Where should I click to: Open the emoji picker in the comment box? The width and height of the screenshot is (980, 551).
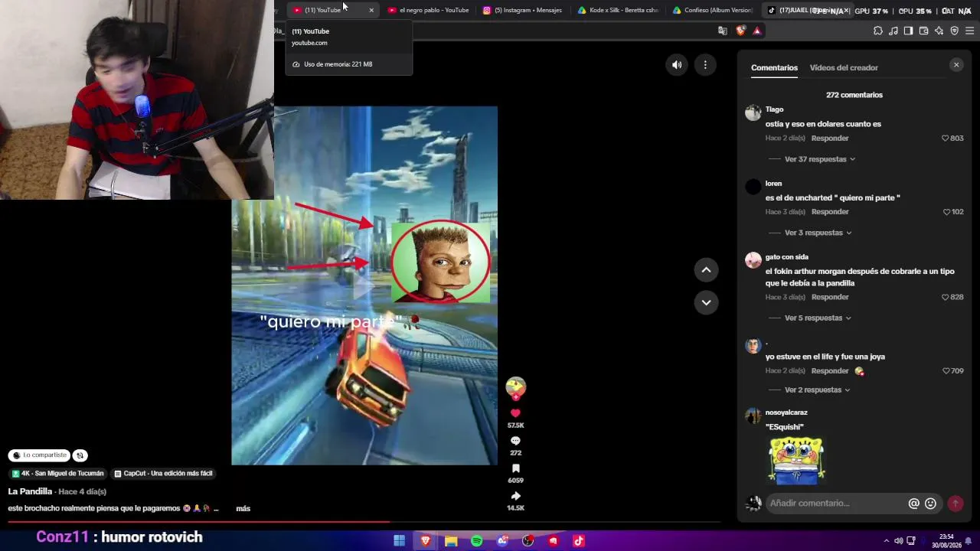click(930, 504)
